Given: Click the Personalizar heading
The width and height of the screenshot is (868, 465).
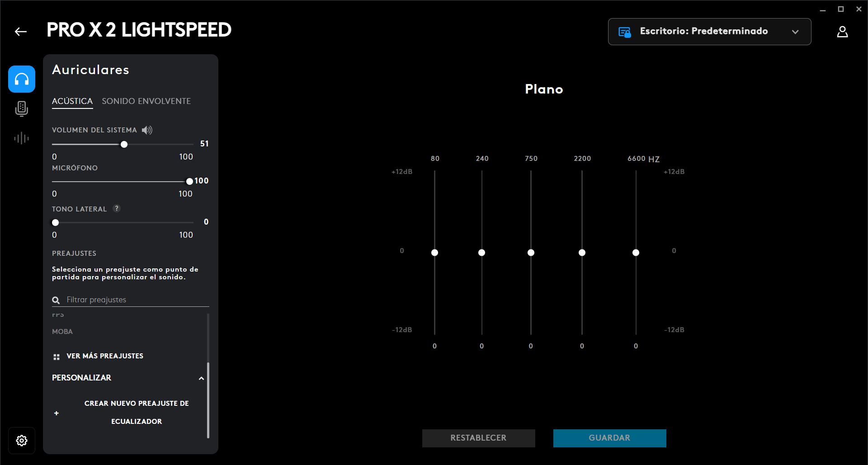Looking at the screenshot, I should click(81, 378).
